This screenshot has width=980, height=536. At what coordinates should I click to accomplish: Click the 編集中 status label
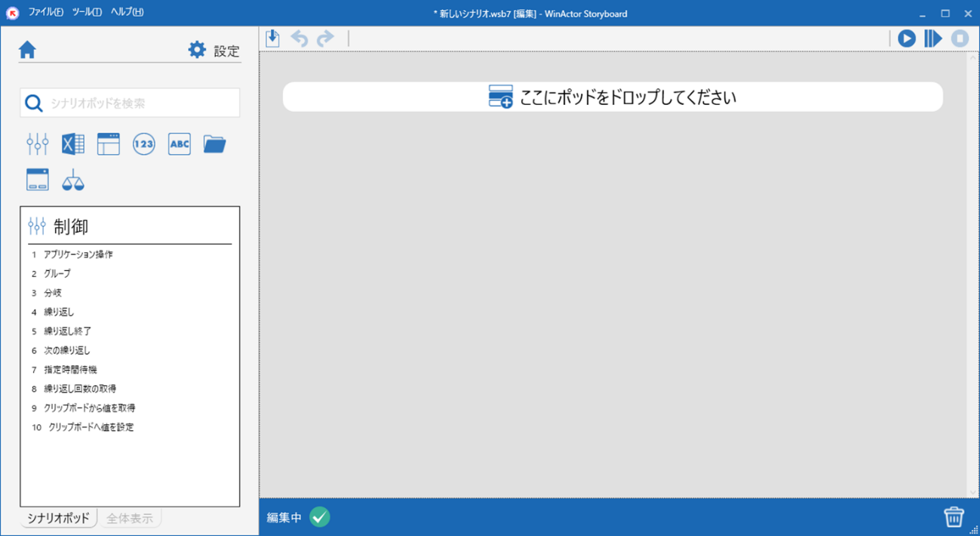(x=284, y=518)
